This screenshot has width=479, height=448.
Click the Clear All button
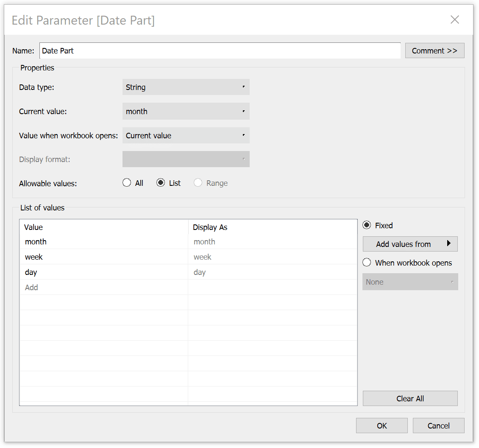coord(410,398)
